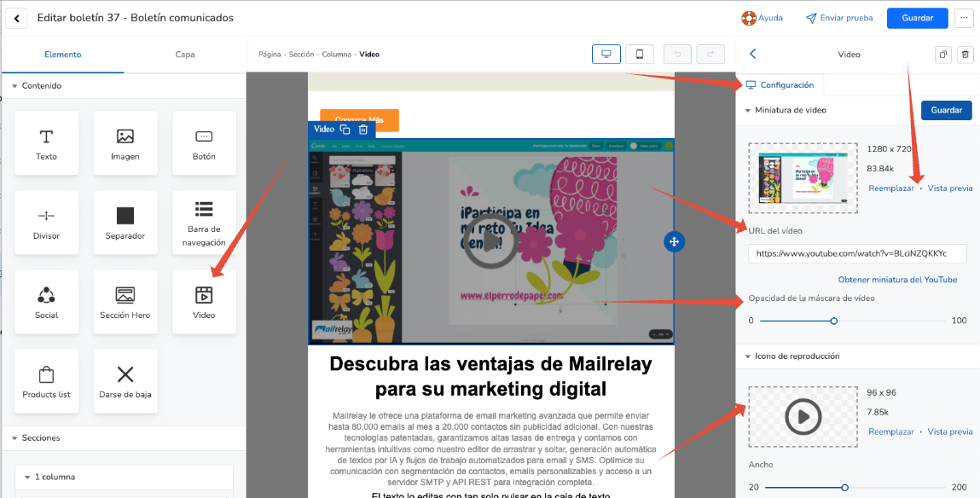Click Enviar prueba to send test
The height and width of the screenshot is (498, 980).
pyautogui.click(x=839, y=18)
